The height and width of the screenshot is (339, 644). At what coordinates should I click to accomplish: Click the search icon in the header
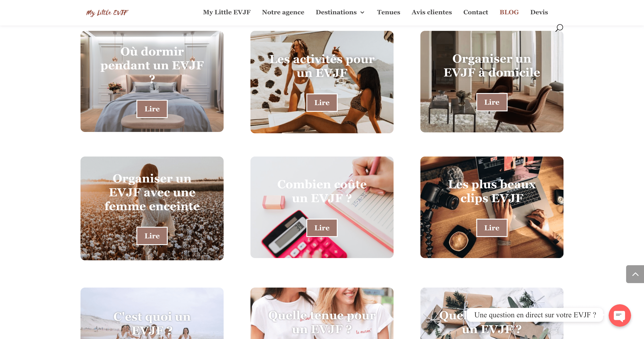coord(559,27)
